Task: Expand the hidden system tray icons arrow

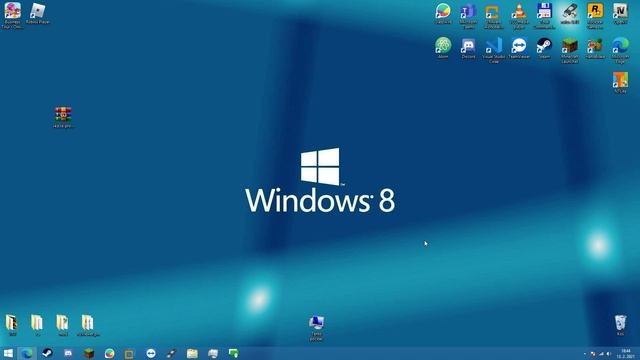Action: pos(584,354)
